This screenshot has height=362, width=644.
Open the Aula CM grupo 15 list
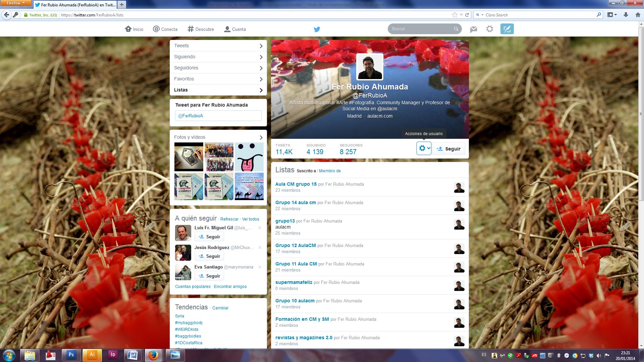(x=296, y=184)
